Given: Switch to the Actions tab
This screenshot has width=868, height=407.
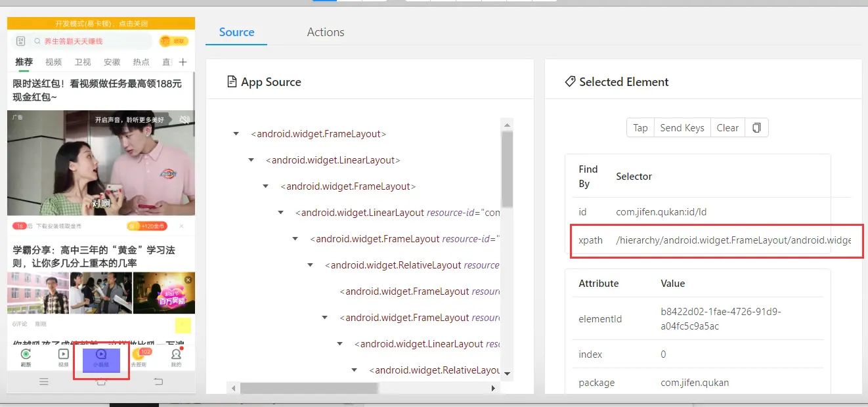Looking at the screenshot, I should click(326, 32).
